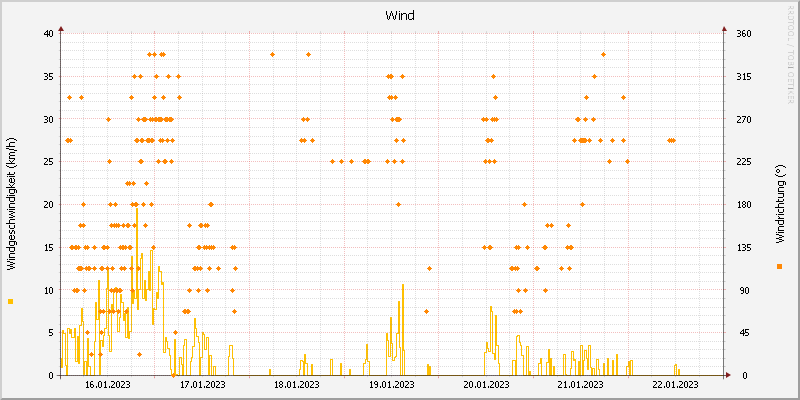Click right axis value 225
This screenshot has height=400, width=800.
[x=744, y=162]
